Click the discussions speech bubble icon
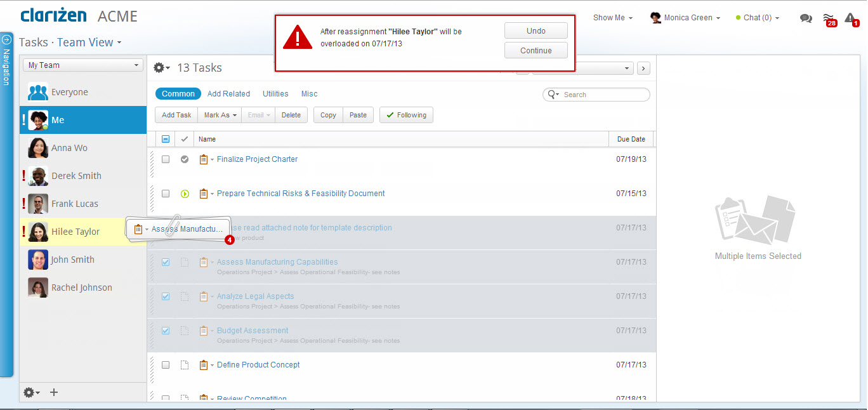 coord(806,18)
